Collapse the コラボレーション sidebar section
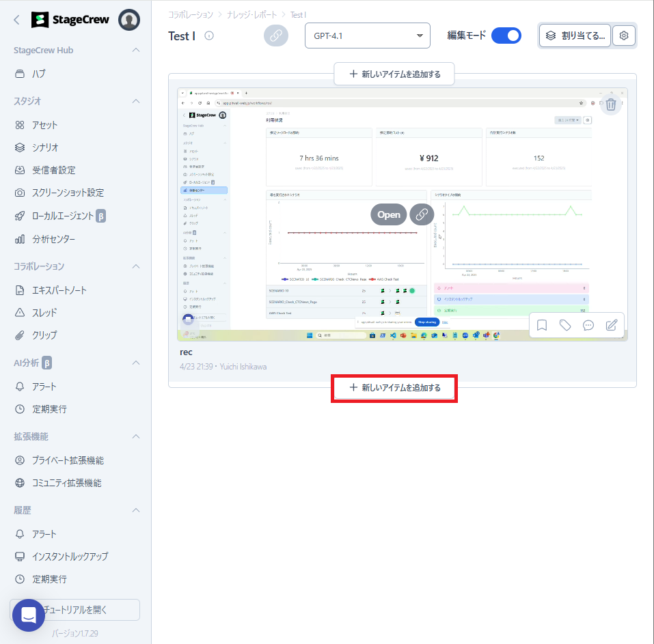 136,266
